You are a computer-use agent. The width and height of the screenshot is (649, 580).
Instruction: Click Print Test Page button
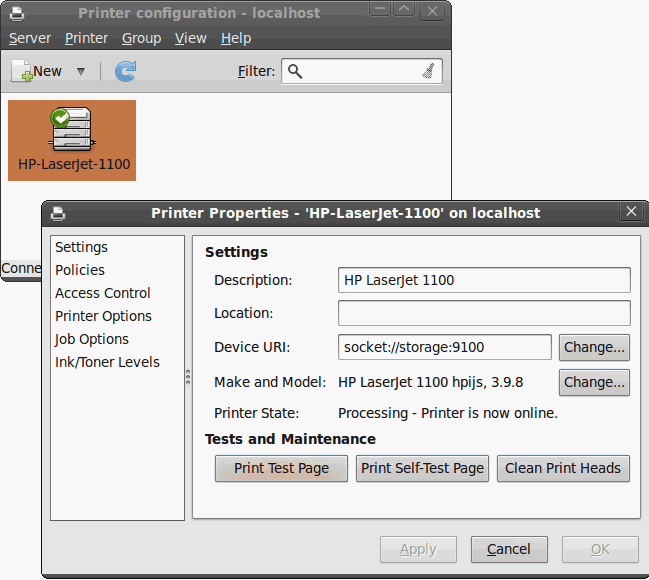point(281,468)
